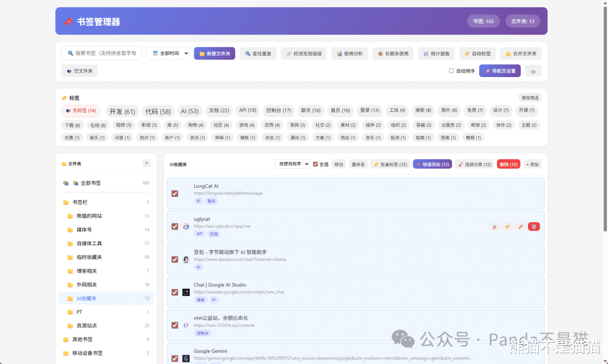Filter by the 无标签 (34) tag

point(81,111)
